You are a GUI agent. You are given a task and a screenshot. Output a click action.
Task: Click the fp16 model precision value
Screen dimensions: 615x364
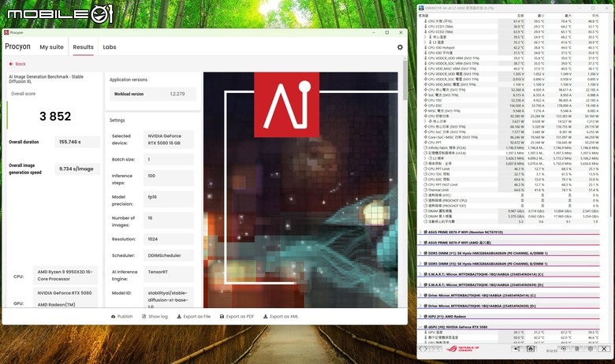tap(169, 199)
